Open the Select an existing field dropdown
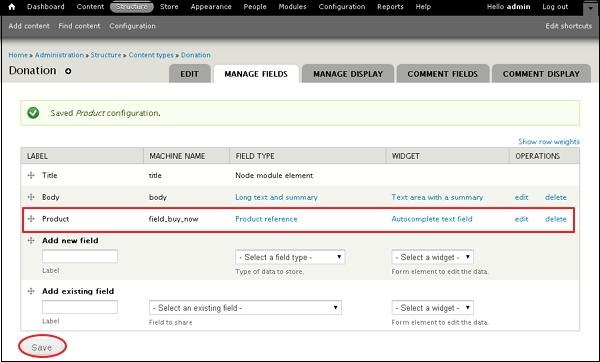This screenshot has width=600, height=362. pyautogui.click(x=245, y=308)
